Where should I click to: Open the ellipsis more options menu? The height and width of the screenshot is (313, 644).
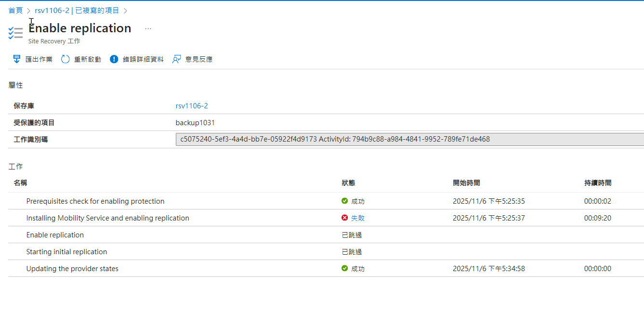click(148, 28)
